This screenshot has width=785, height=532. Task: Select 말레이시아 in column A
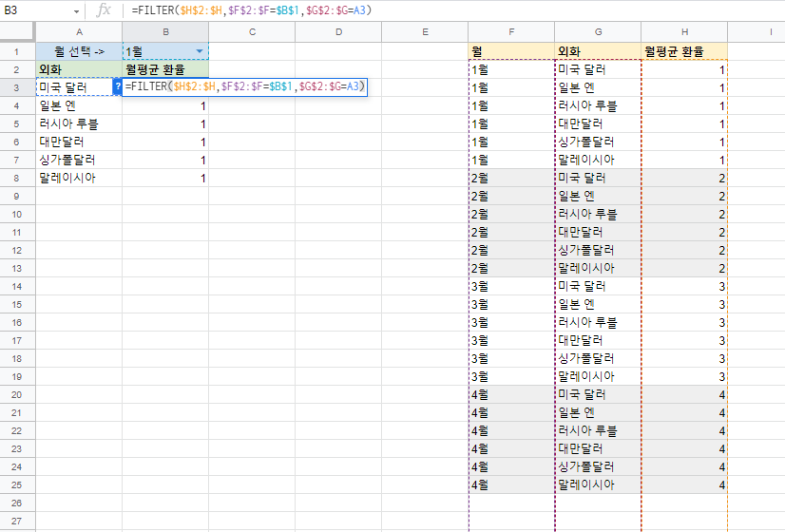pyautogui.click(x=79, y=177)
